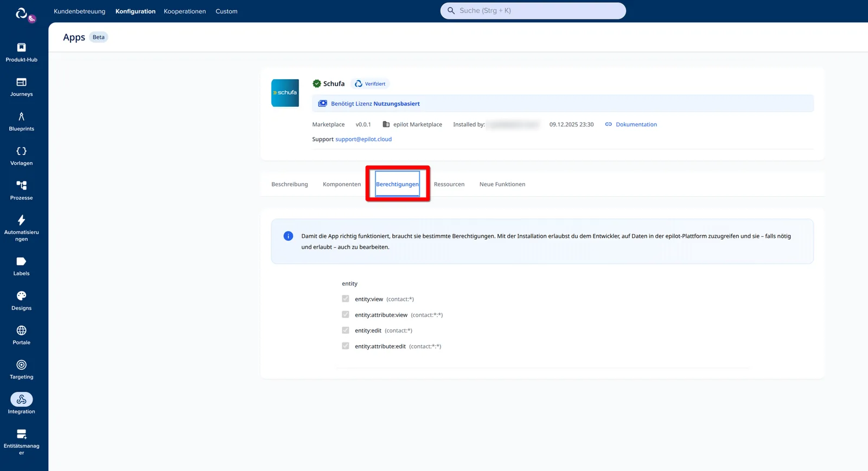Open Targeting in the sidebar
868x471 pixels.
(21, 370)
